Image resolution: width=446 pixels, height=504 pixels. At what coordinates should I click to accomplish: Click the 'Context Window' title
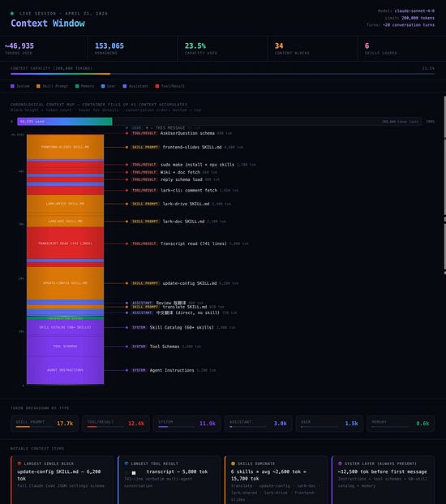(48, 24)
